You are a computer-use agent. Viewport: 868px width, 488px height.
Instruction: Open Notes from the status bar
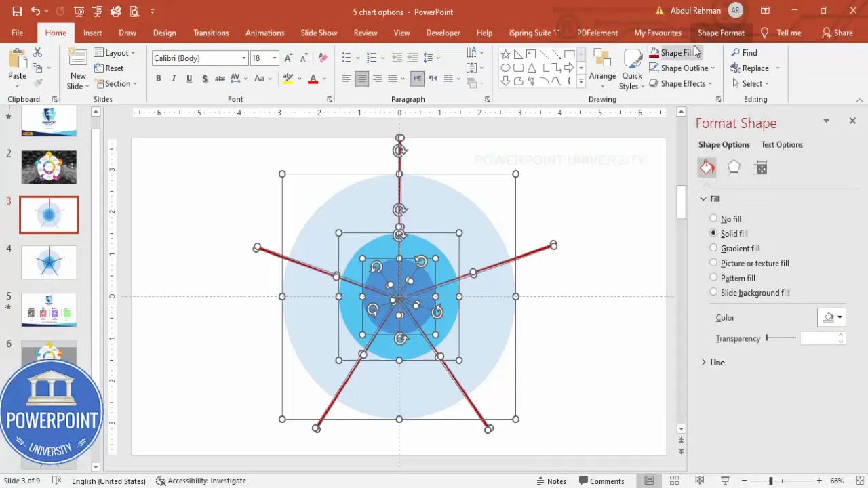tap(551, 481)
